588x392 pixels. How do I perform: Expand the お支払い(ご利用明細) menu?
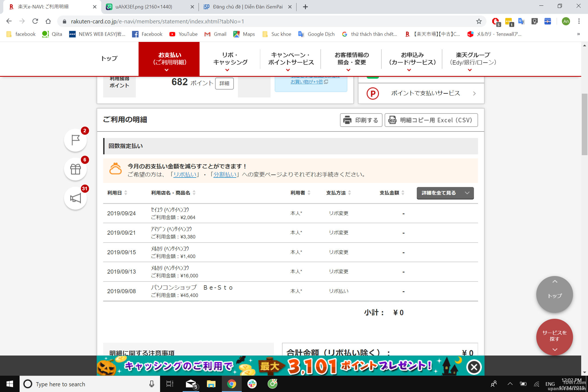pyautogui.click(x=169, y=59)
